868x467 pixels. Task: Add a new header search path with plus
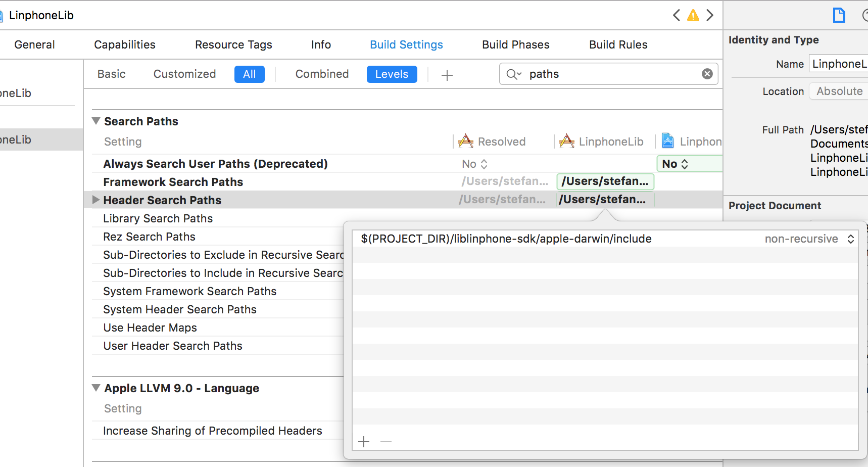click(363, 441)
